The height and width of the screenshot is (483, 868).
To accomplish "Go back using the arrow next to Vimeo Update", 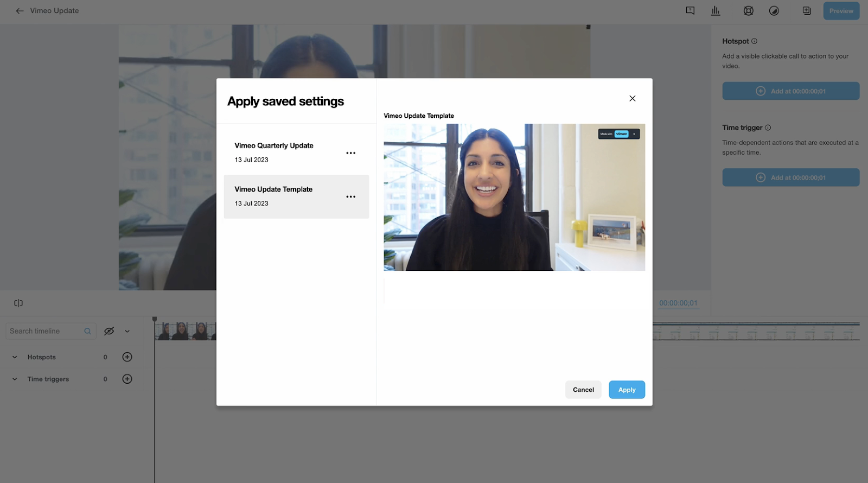I will 20,11.
